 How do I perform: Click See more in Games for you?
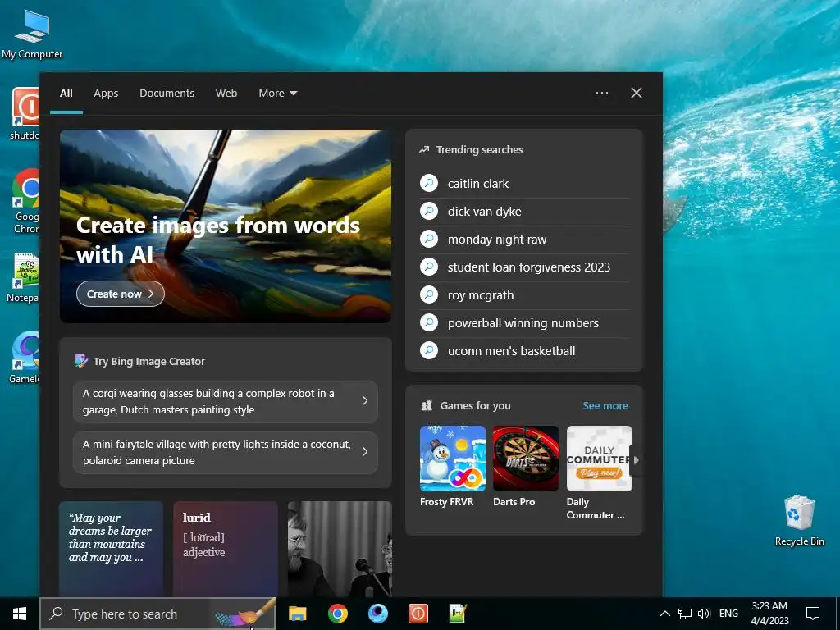605,406
